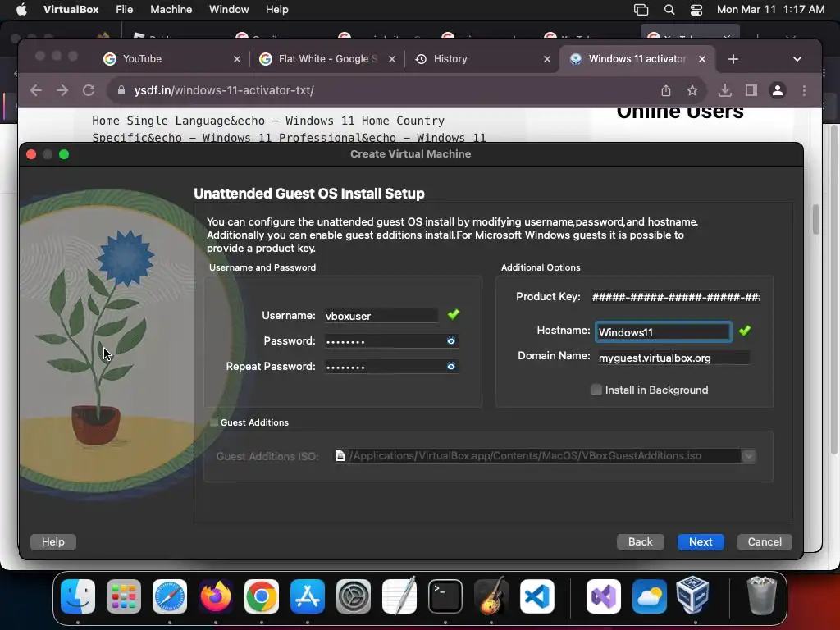Image resolution: width=840 pixels, height=630 pixels.
Task: Click Chrome back arrow button
Action: (x=36, y=90)
